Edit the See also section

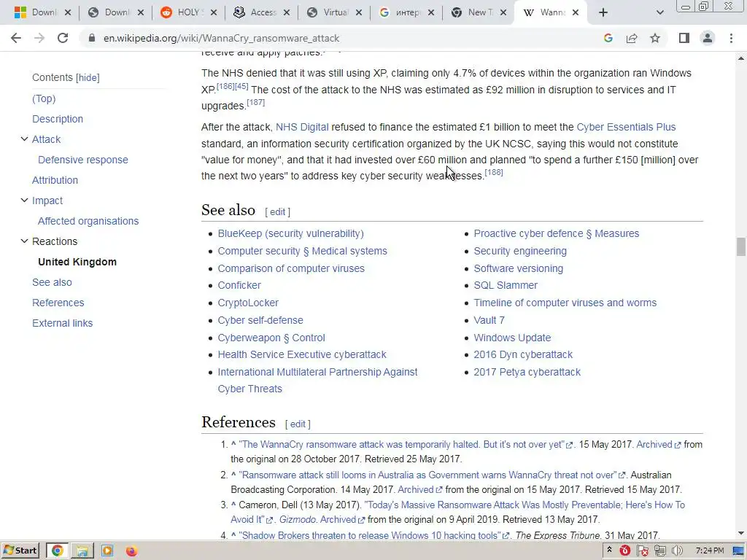[x=278, y=212]
